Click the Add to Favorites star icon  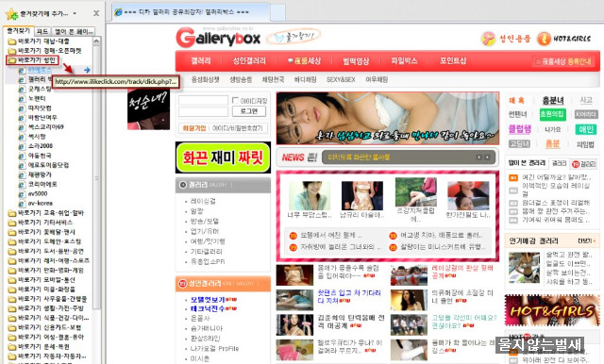click(11, 14)
